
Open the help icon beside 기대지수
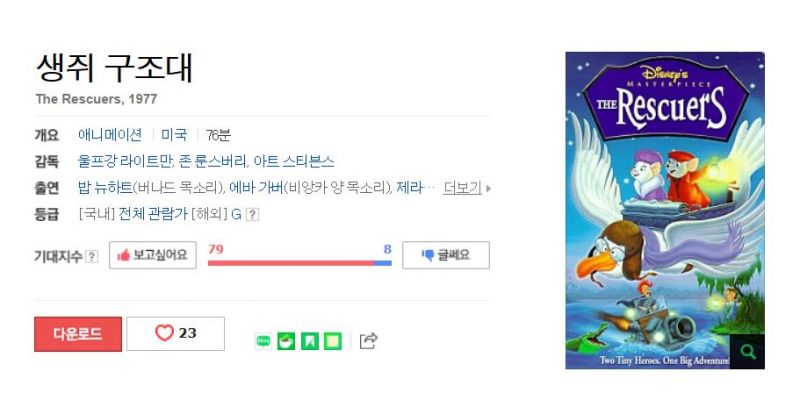tap(91, 256)
